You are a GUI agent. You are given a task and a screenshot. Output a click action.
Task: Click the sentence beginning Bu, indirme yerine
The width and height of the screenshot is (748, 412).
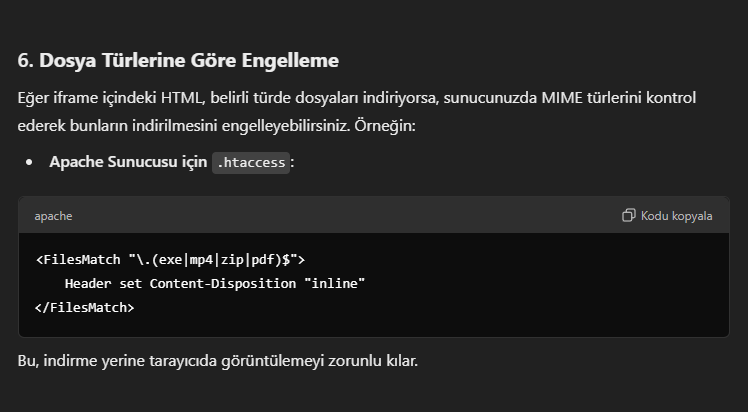(218, 361)
